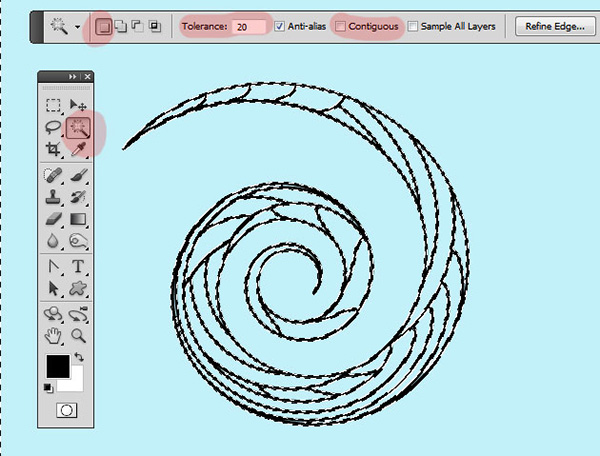Select the History Brush tool
This screenshot has height=456, width=600.
[x=78, y=197]
